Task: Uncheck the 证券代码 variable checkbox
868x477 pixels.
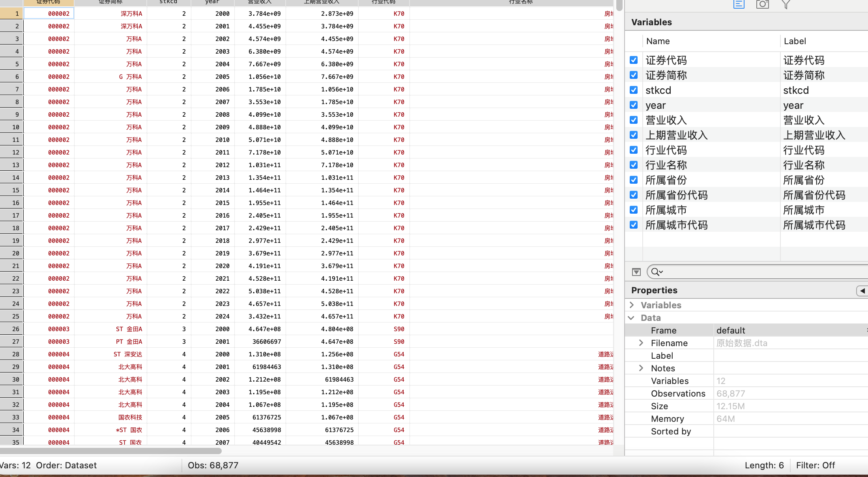Action: [x=634, y=60]
